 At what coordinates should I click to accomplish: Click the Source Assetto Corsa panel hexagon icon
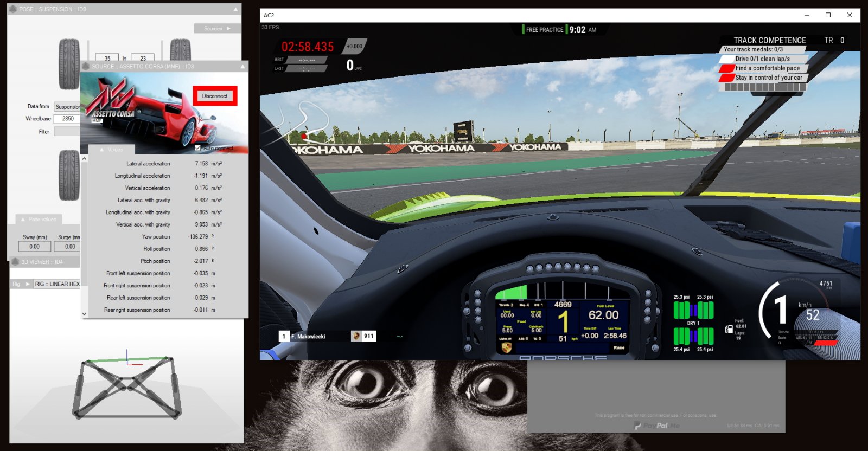[x=86, y=66]
